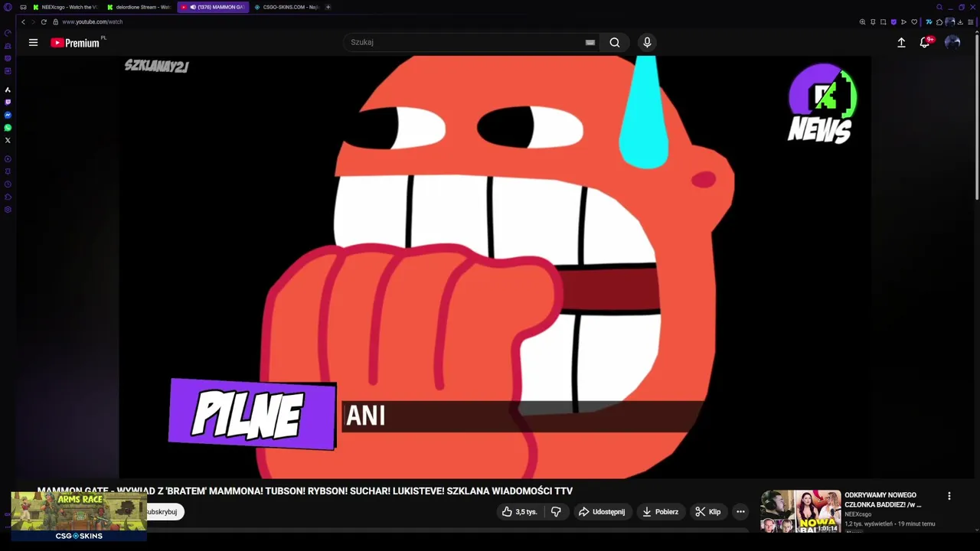Viewport: 980px width, 551px height.
Task: Switch to the CSGO-SKINS.COM tab
Action: click(286, 7)
